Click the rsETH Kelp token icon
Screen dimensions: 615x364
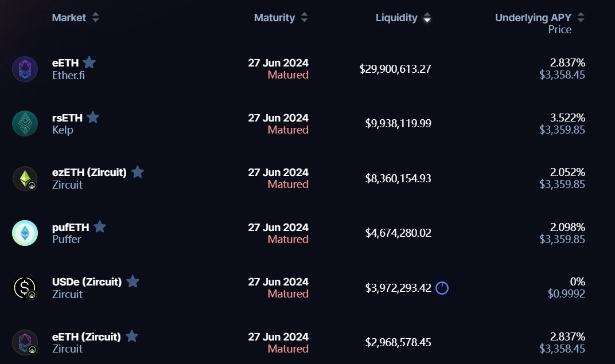[25, 124]
